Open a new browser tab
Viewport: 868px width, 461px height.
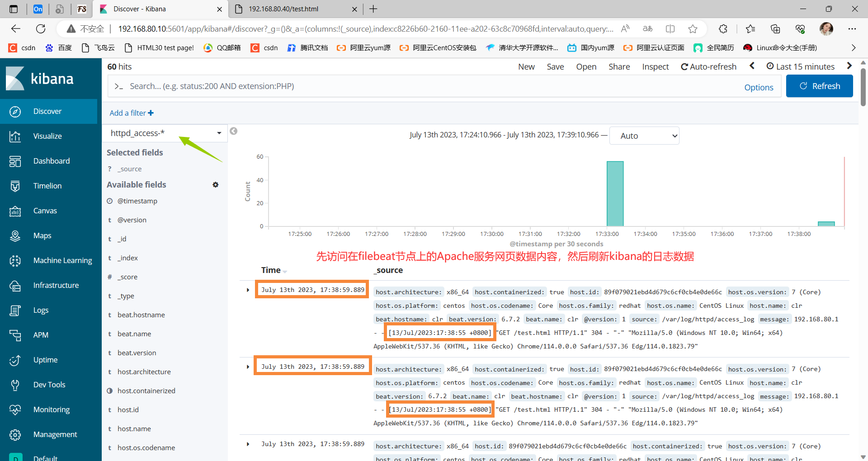[373, 9]
